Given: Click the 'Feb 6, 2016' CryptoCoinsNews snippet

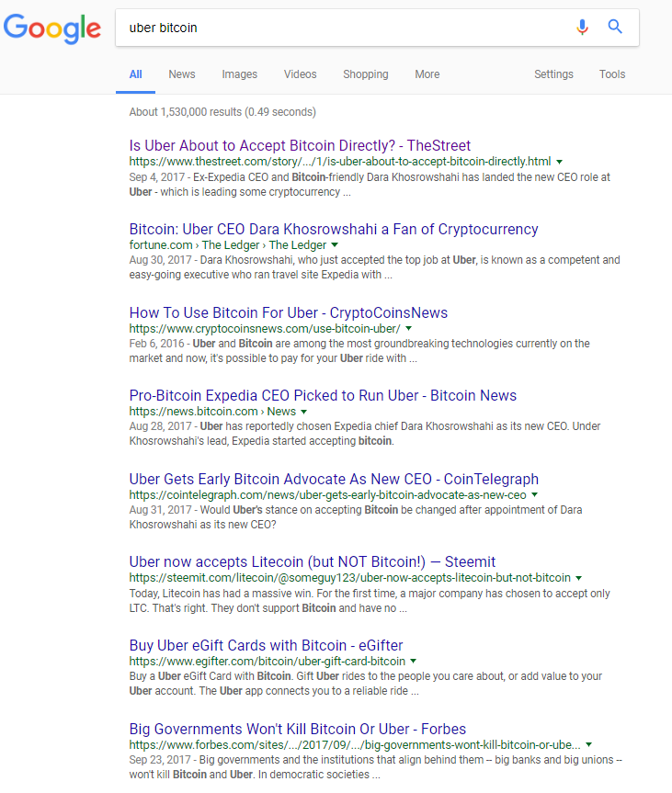Looking at the screenshot, I should [x=359, y=350].
